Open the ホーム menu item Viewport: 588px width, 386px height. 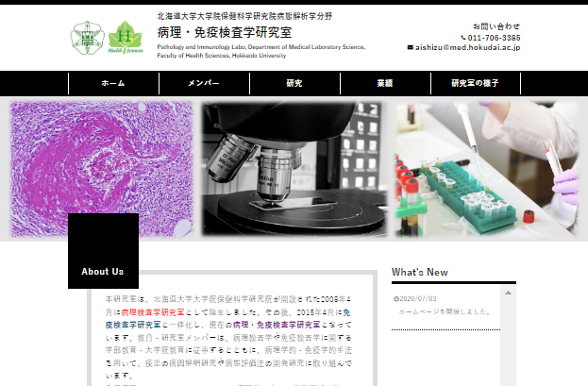(x=113, y=83)
